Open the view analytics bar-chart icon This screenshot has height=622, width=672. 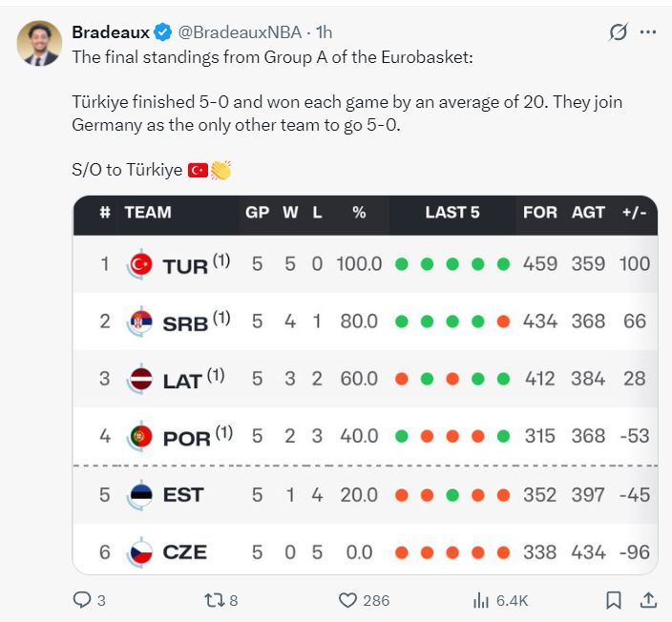coord(482,600)
